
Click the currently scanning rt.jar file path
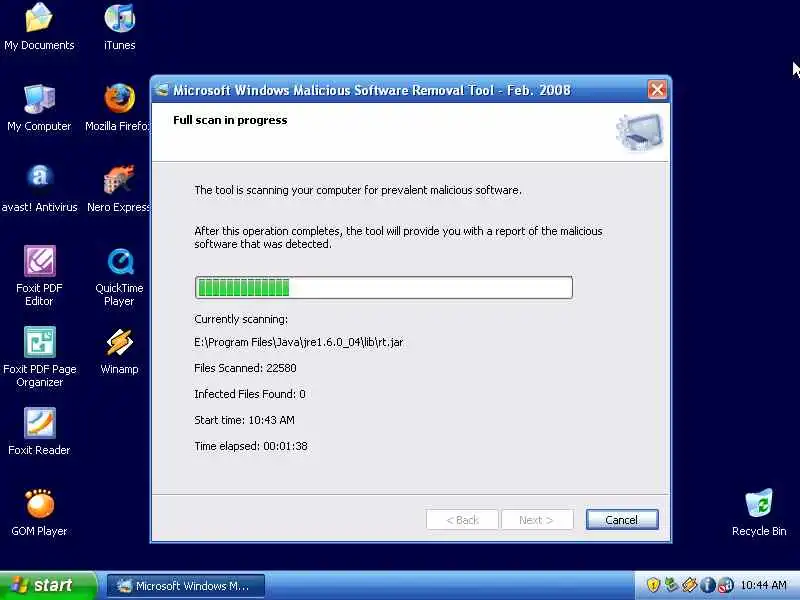tap(298, 342)
